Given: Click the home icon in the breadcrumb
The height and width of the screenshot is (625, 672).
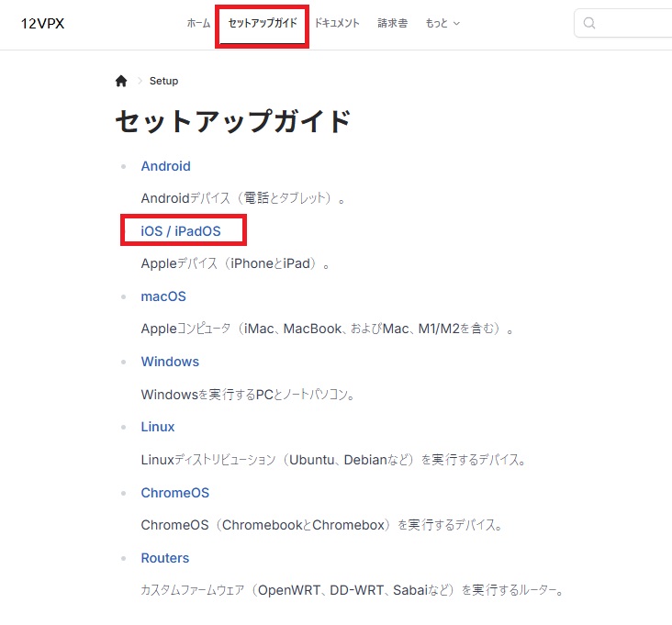Looking at the screenshot, I should pyautogui.click(x=121, y=81).
